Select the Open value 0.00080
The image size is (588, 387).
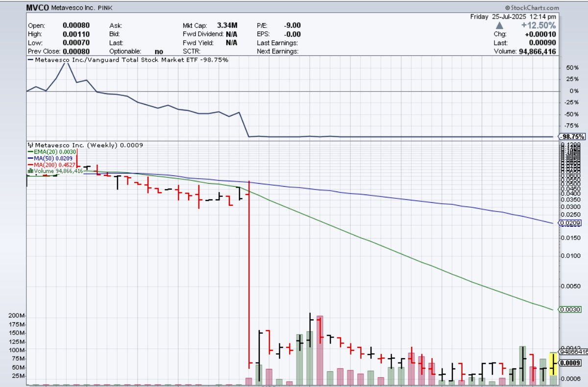[x=76, y=25]
